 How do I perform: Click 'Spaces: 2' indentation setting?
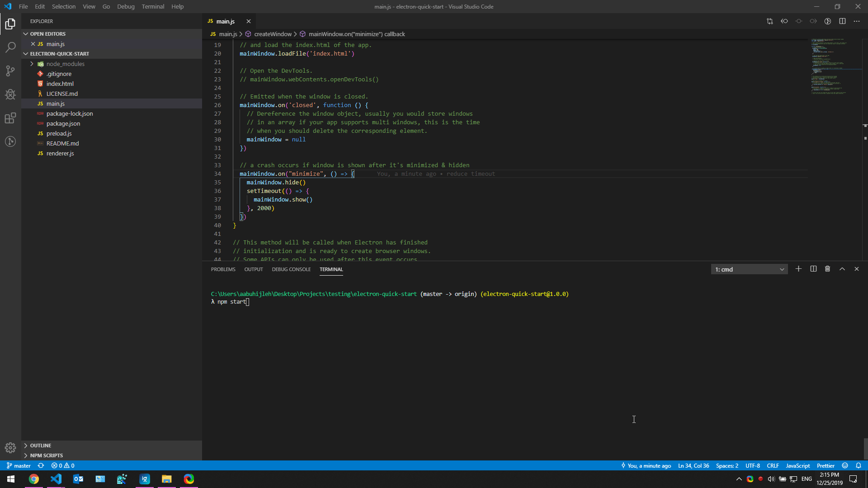pos(727,465)
